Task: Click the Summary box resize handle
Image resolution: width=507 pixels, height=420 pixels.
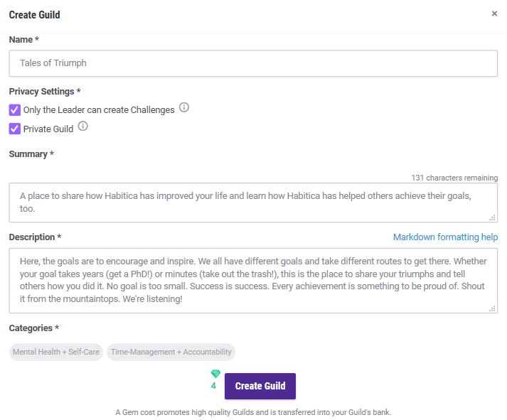Action: click(492, 217)
